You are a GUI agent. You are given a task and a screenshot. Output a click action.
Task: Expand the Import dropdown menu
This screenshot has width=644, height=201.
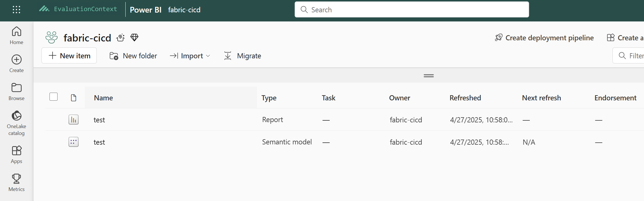coord(190,56)
